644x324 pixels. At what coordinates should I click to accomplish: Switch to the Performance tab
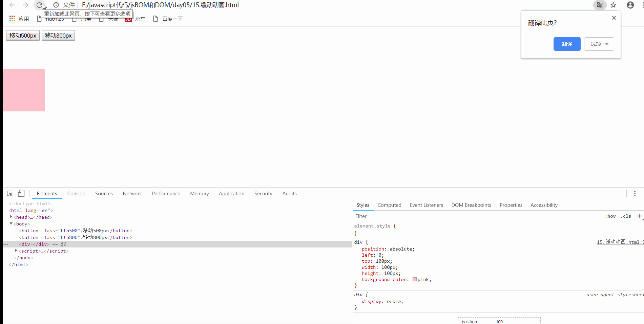pyautogui.click(x=166, y=194)
